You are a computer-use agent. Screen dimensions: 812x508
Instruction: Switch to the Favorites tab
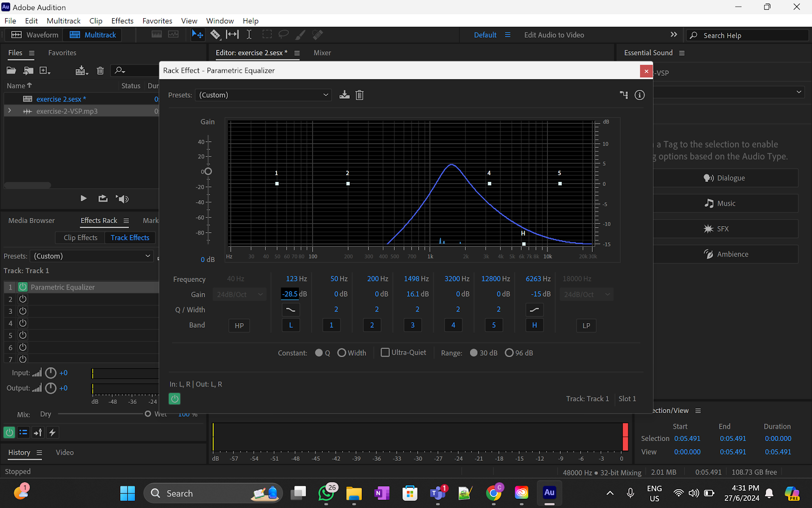62,53
